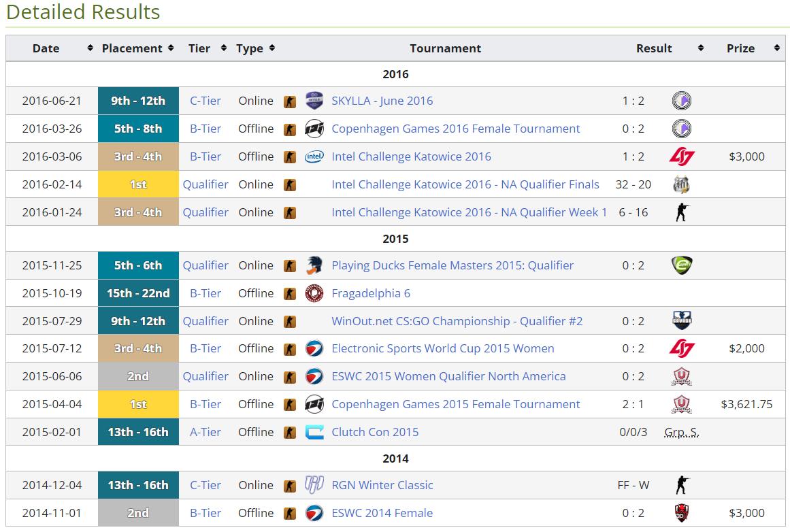Click C-Tier link in 2016-06-21 row
This screenshot has height=532, width=790.
click(x=205, y=101)
